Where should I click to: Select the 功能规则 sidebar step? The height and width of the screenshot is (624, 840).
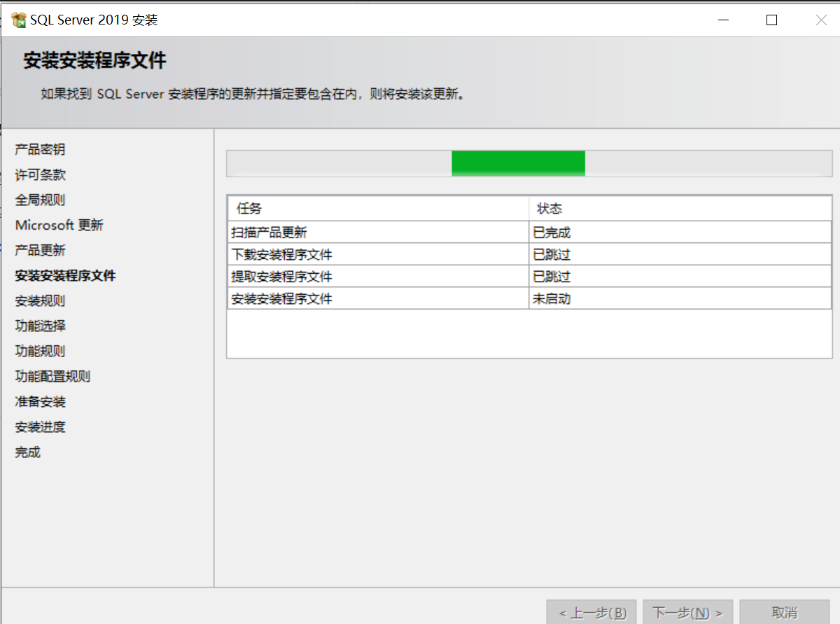40,352
